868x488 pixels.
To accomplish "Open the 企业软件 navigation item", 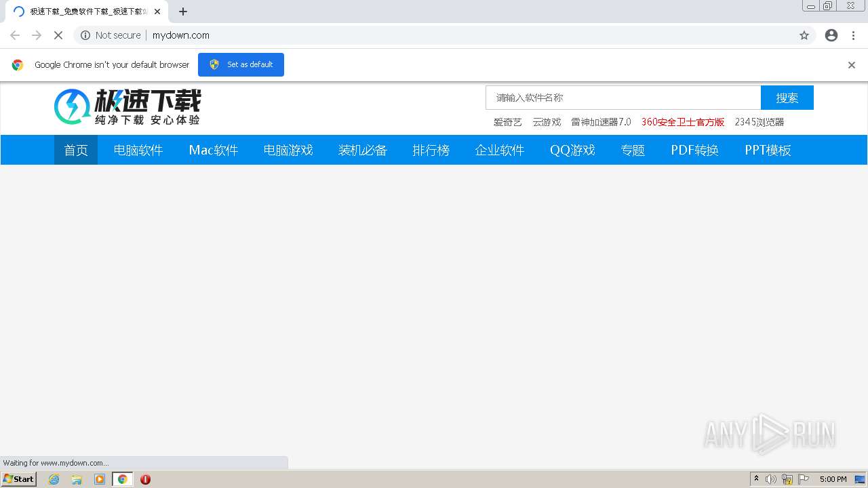I will coord(500,150).
